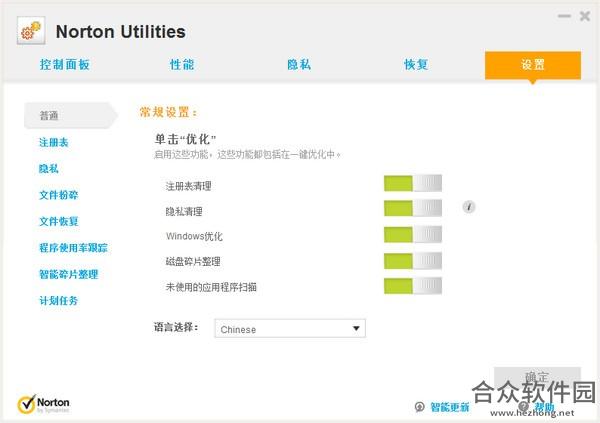Click the 智能更新 update arrow icon
600x423 pixels.
(419, 406)
